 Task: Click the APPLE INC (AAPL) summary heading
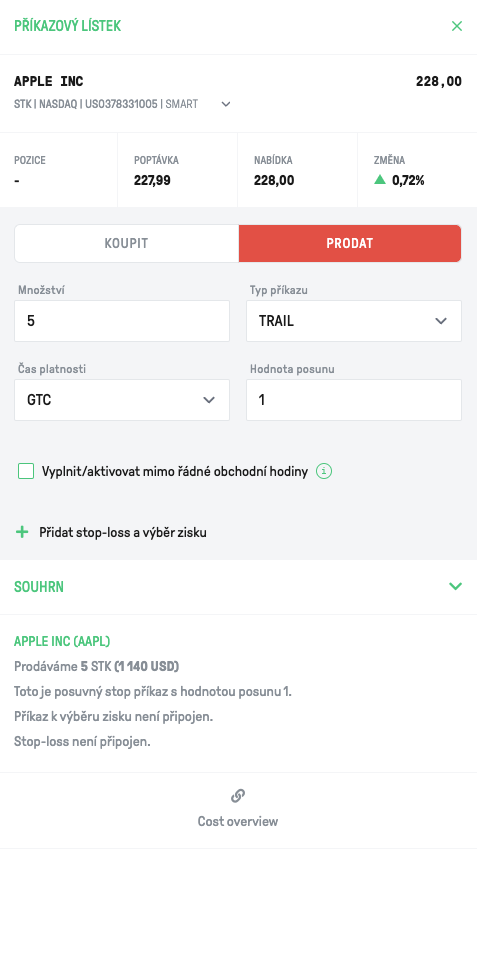(62, 642)
